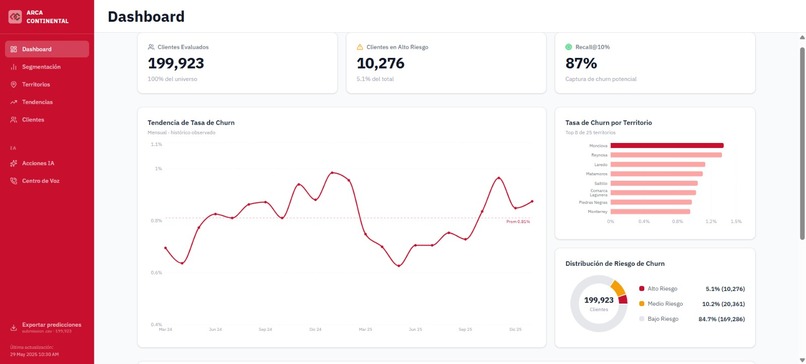Click 'Captura de churn potencial' caption
This screenshot has height=364, width=806.
coord(601,79)
